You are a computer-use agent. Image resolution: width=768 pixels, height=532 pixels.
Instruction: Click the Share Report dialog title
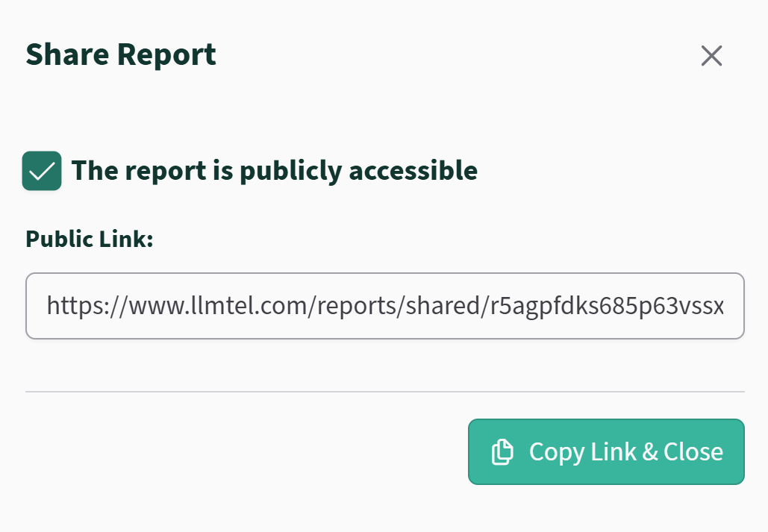121,55
